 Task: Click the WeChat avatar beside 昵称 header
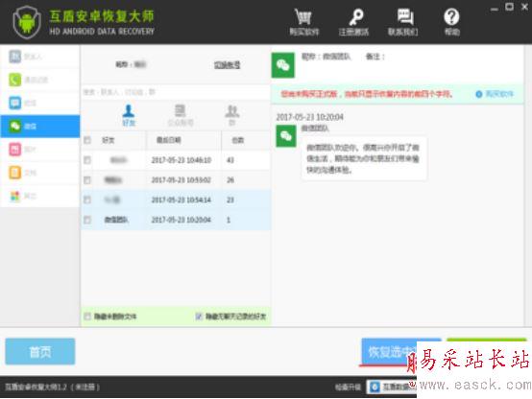283,65
